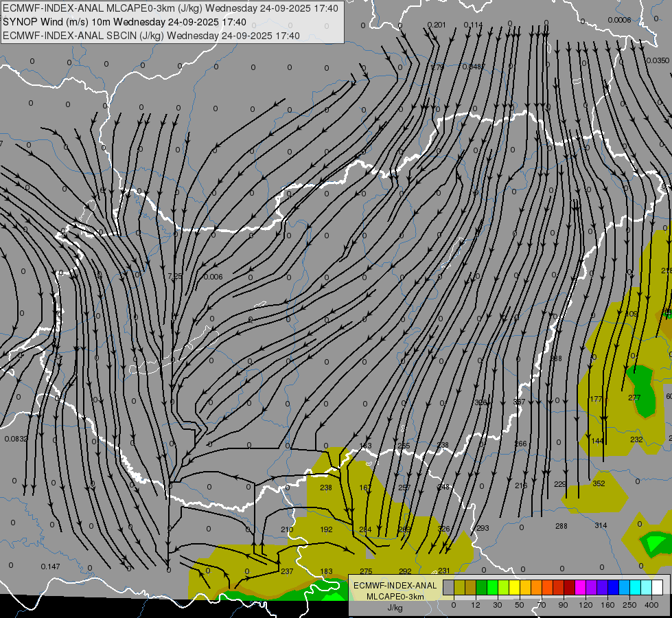Click the legend tick label 400

coord(651,605)
